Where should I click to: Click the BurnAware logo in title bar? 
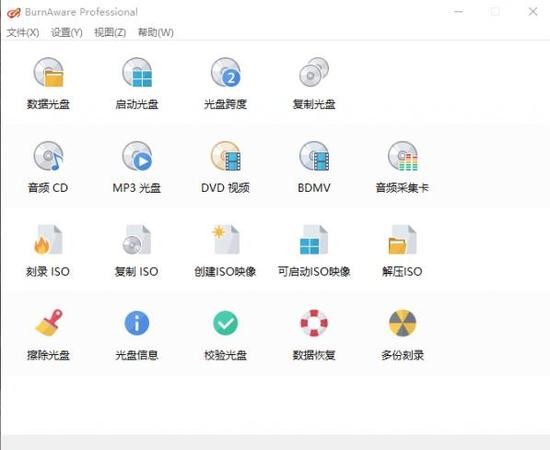[13, 12]
